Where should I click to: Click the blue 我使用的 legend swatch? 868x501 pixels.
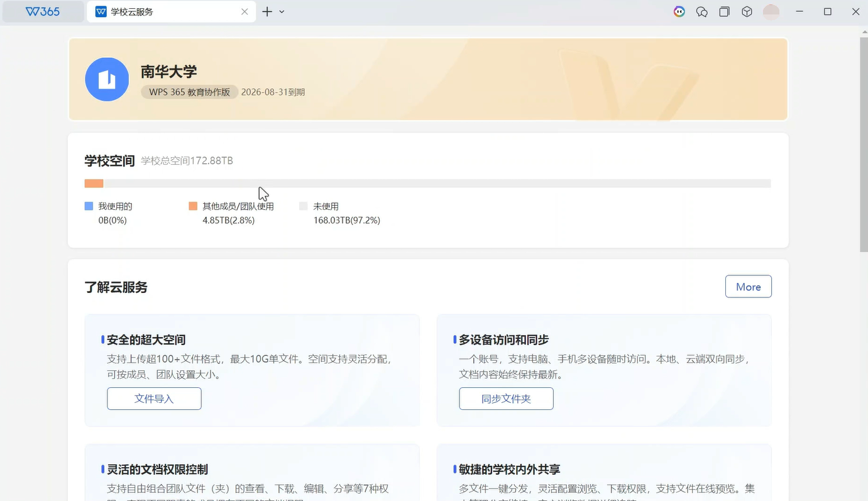pos(89,206)
